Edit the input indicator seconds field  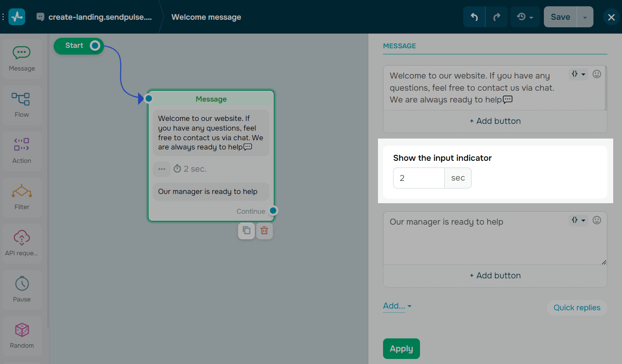click(419, 178)
